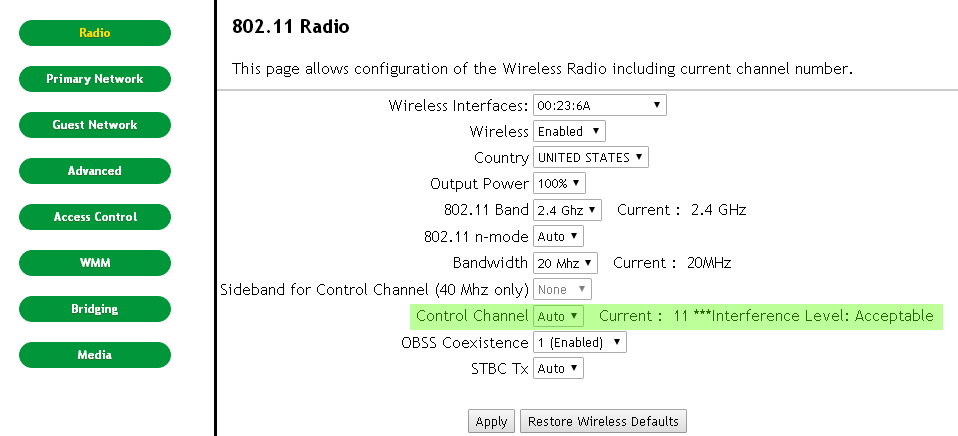Open the Wireless Enabled dropdown
The width and height of the screenshot is (958, 436).
point(569,131)
